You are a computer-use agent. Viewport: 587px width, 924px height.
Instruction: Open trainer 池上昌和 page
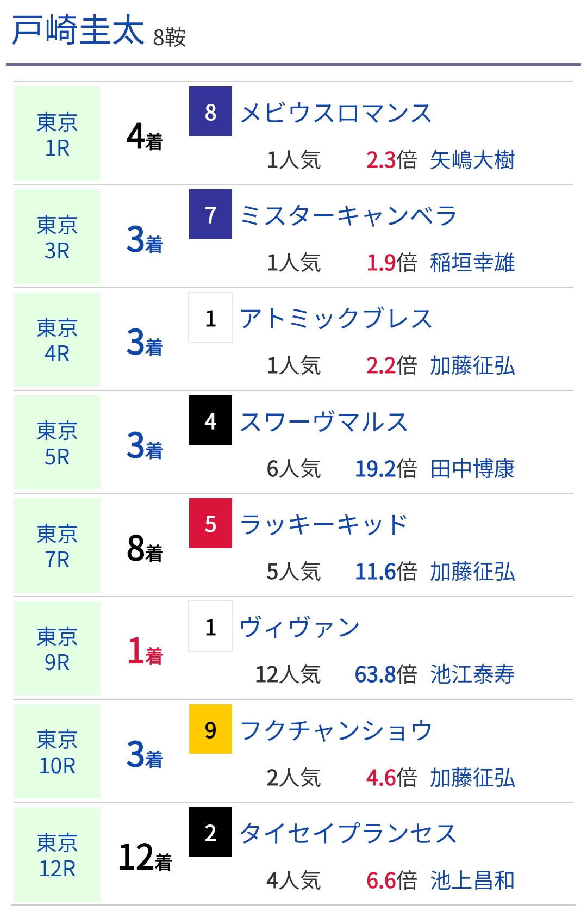(472, 880)
